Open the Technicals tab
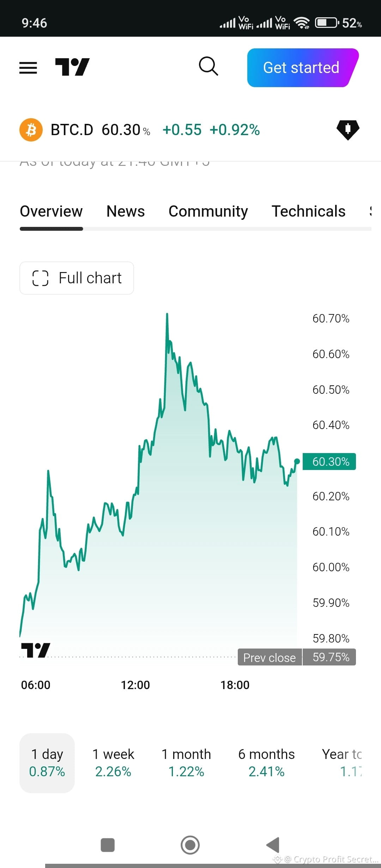The width and height of the screenshot is (381, 868). point(308,211)
